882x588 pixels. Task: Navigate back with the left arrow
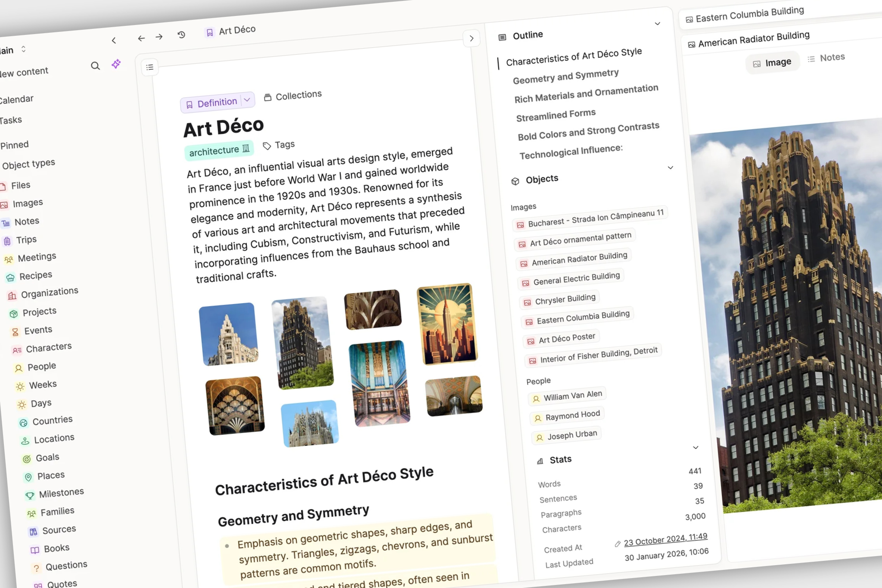click(x=141, y=38)
